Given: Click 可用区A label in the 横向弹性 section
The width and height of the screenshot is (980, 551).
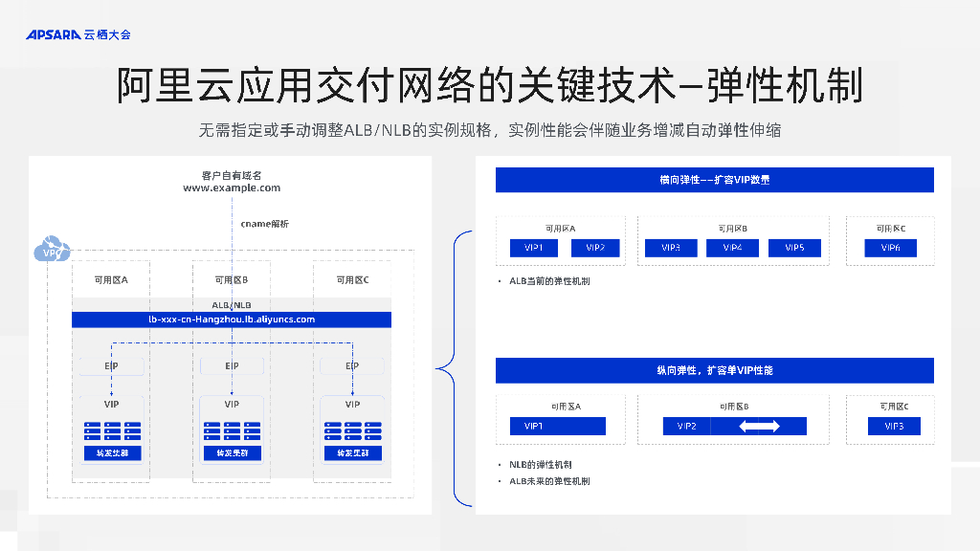Looking at the screenshot, I should (561, 229).
